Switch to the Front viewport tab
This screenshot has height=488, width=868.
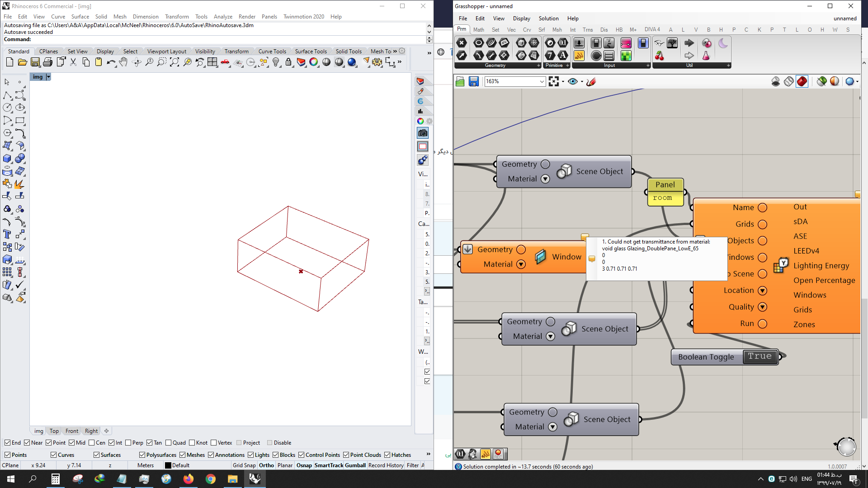coord(72,431)
